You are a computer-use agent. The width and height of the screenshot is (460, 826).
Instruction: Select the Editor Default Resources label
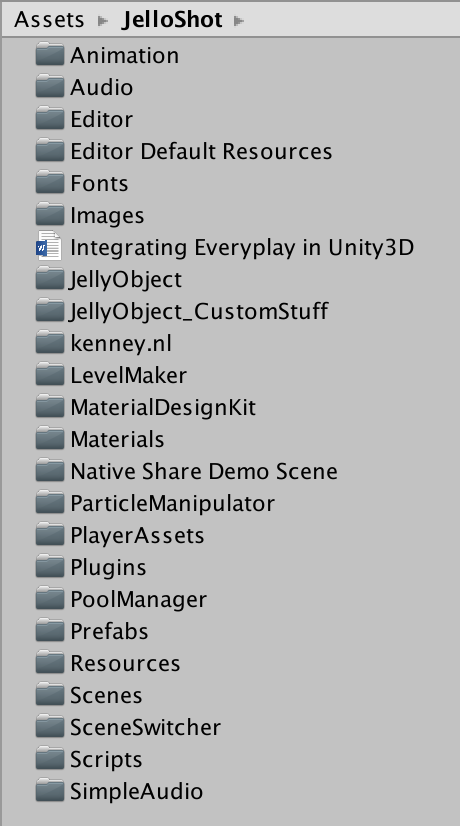click(201, 151)
